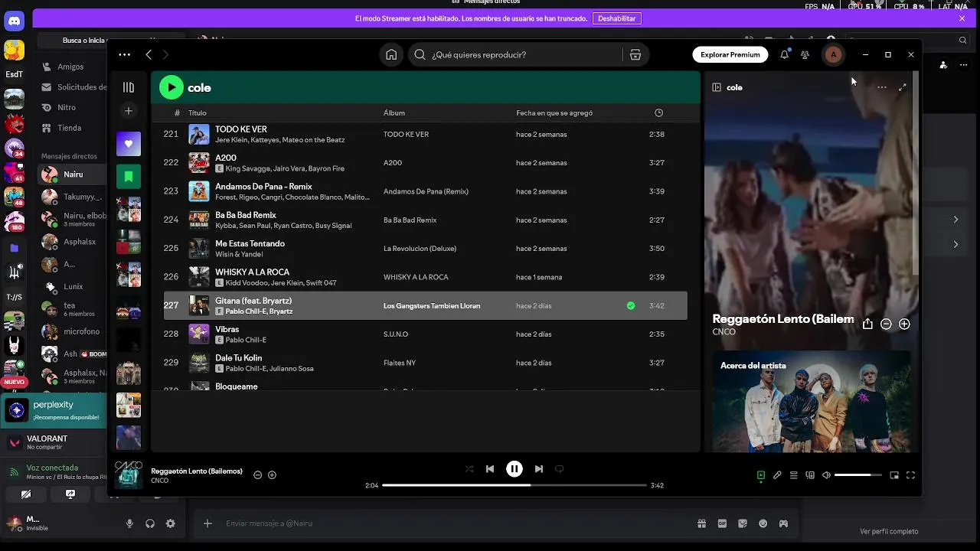Hide track from bottom player bar

pos(257,474)
